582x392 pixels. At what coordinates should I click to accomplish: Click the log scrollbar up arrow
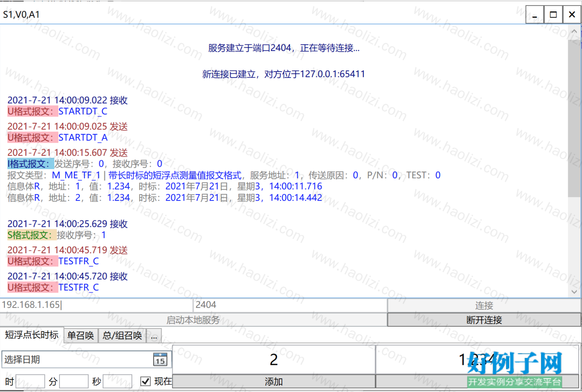pyautogui.click(x=574, y=32)
